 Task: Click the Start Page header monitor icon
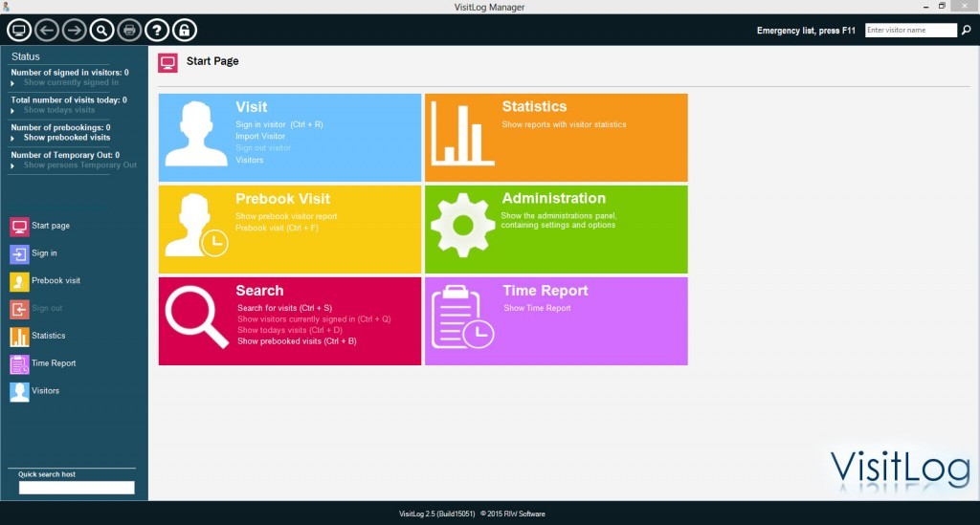point(167,62)
